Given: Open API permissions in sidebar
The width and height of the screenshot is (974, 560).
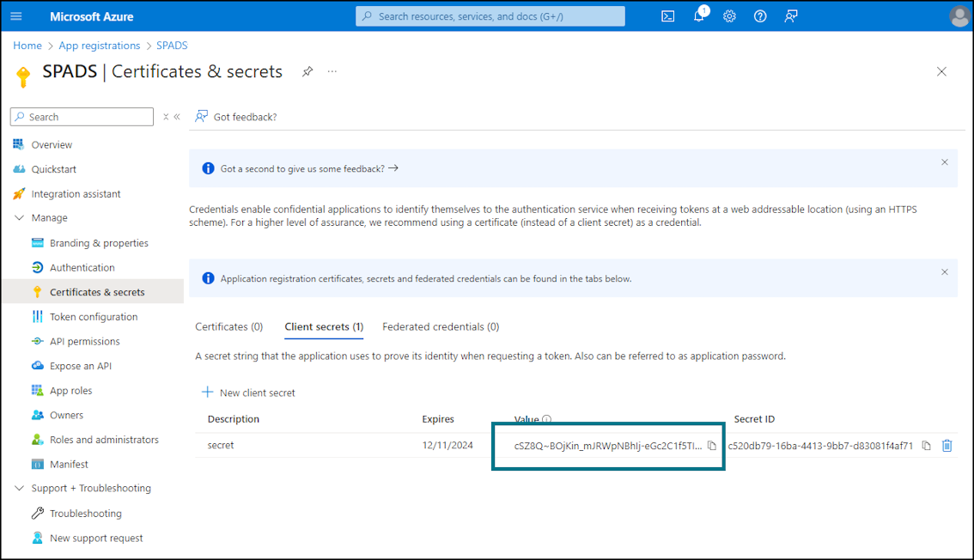Looking at the screenshot, I should point(84,342).
